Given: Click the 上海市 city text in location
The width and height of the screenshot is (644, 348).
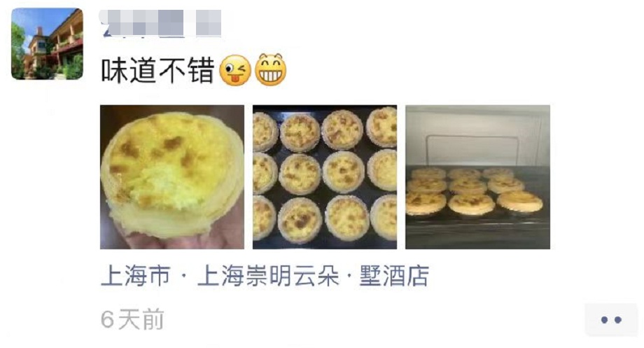Looking at the screenshot, I should pyautogui.click(x=136, y=276).
